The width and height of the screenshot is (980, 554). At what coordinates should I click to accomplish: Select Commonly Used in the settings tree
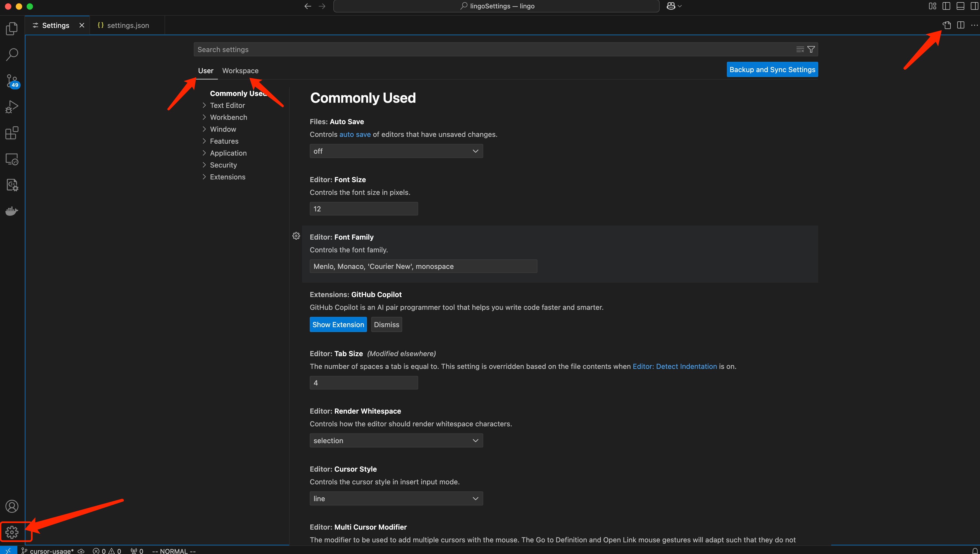point(238,94)
